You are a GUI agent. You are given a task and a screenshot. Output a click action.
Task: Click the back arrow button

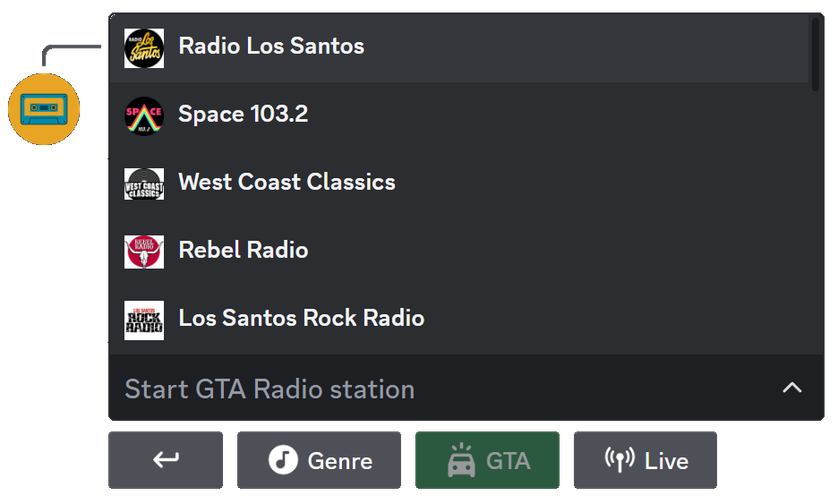point(166,460)
